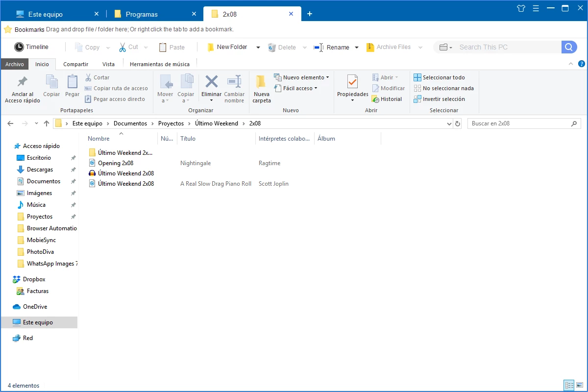Click the Bookmarks star icon
This screenshot has height=392, width=588.
(8, 29)
